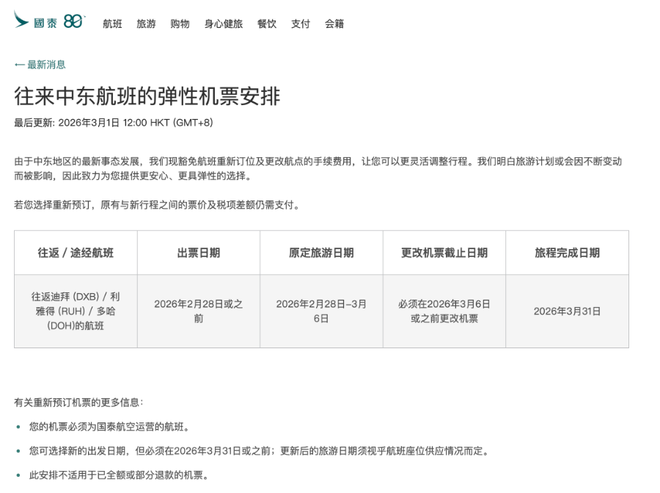Click the 往来中东航班的弹性机票安排 heading
This screenshot has width=660, height=493.
pos(147,96)
